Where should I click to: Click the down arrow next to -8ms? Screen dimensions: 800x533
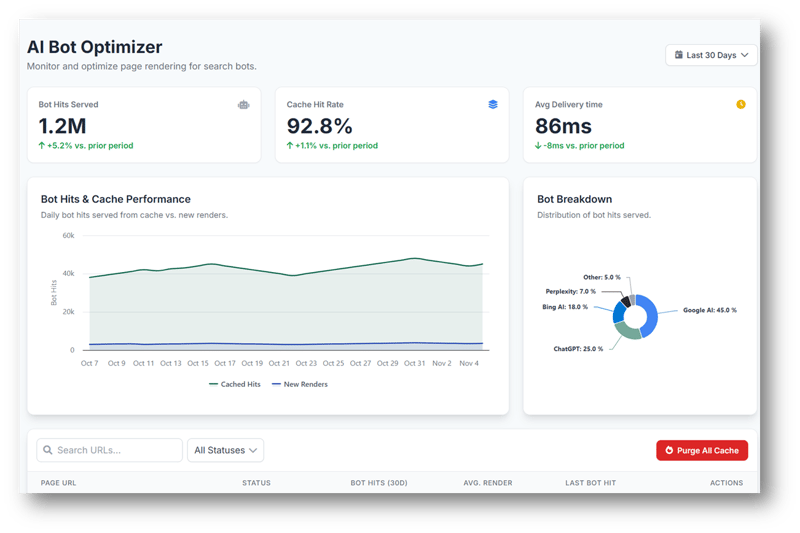point(539,146)
